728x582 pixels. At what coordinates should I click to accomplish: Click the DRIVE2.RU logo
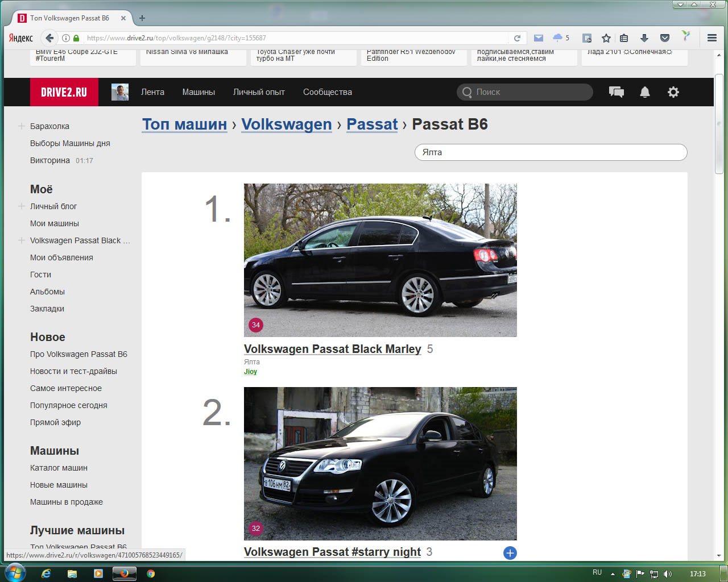pyautogui.click(x=64, y=92)
